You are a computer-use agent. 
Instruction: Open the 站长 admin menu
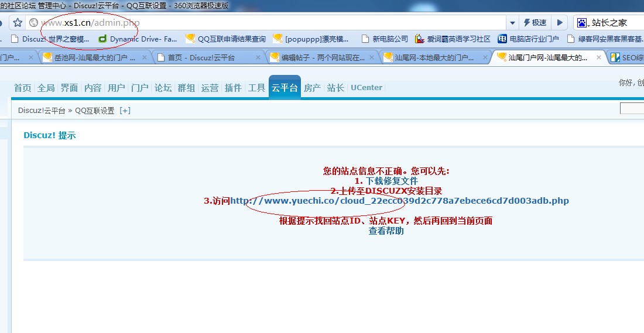(335, 87)
